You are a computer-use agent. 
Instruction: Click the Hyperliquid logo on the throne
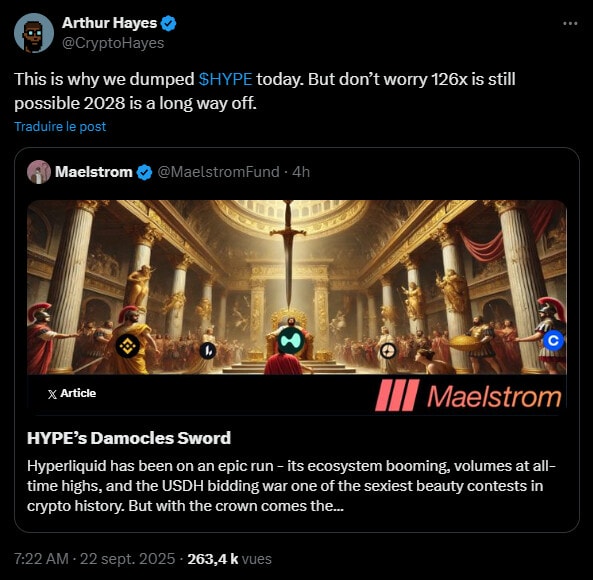(x=291, y=340)
